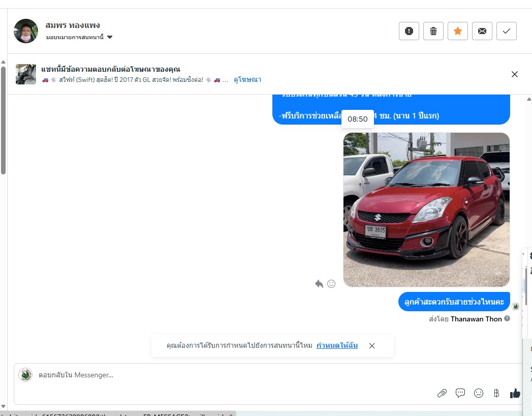This screenshot has width=532, height=416.
Task: Attach a file with paperclip icon
Action: (442, 393)
